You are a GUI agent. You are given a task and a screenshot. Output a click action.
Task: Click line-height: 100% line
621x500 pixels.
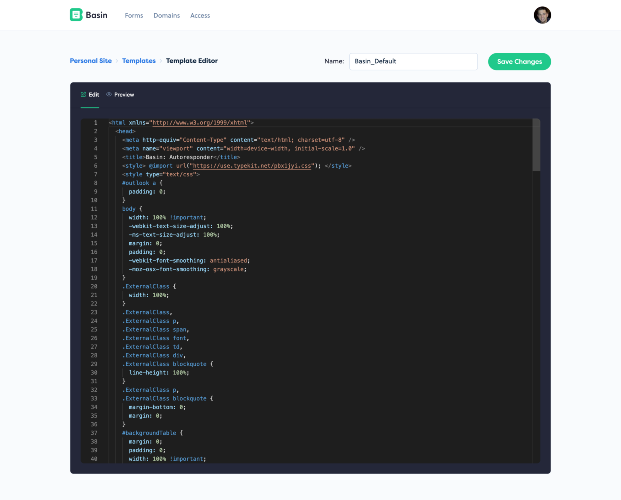(159, 373)
